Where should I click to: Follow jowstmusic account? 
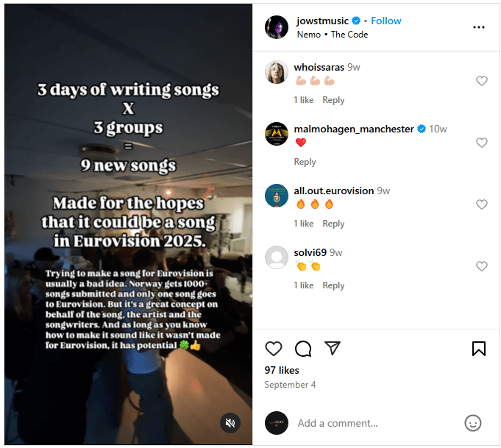[386, 21]
